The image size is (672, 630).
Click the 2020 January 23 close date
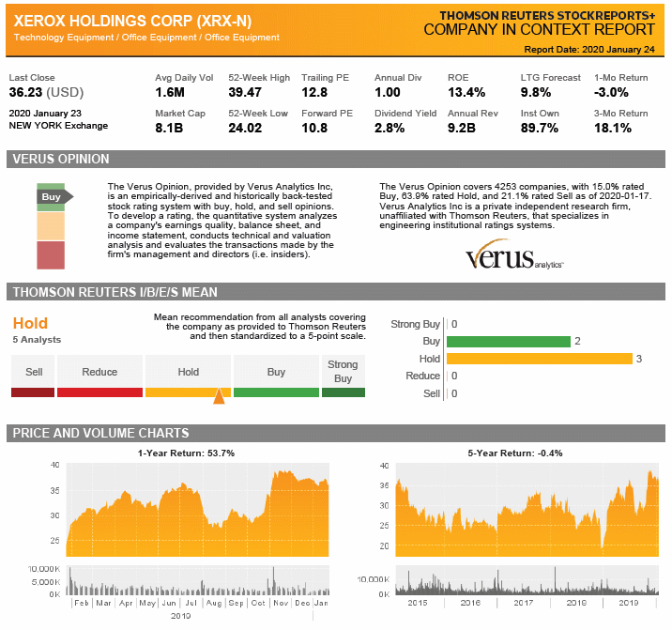point(45,114)
